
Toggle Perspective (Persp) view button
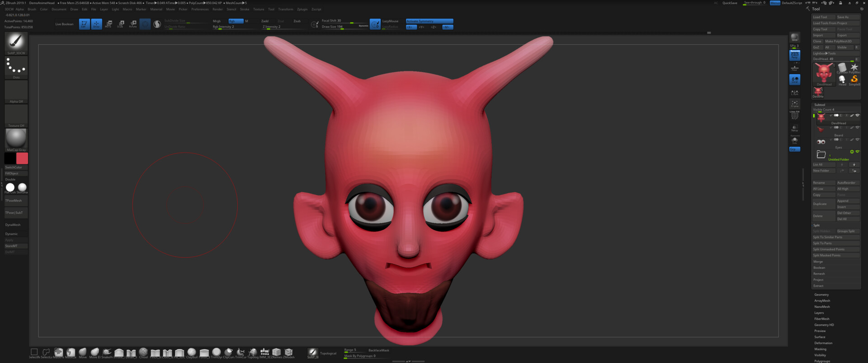tap(795, 55)
